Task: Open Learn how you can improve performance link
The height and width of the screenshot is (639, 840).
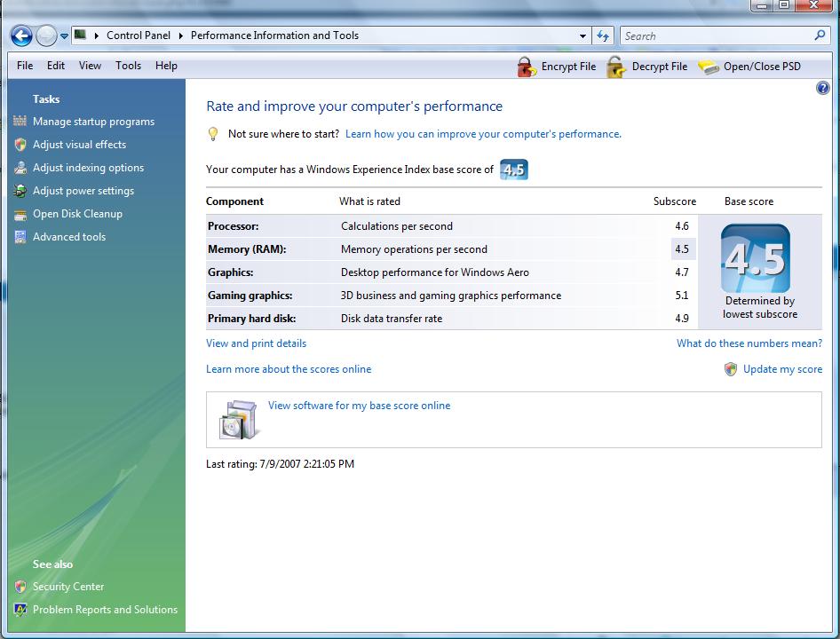Action: (483, 134)
